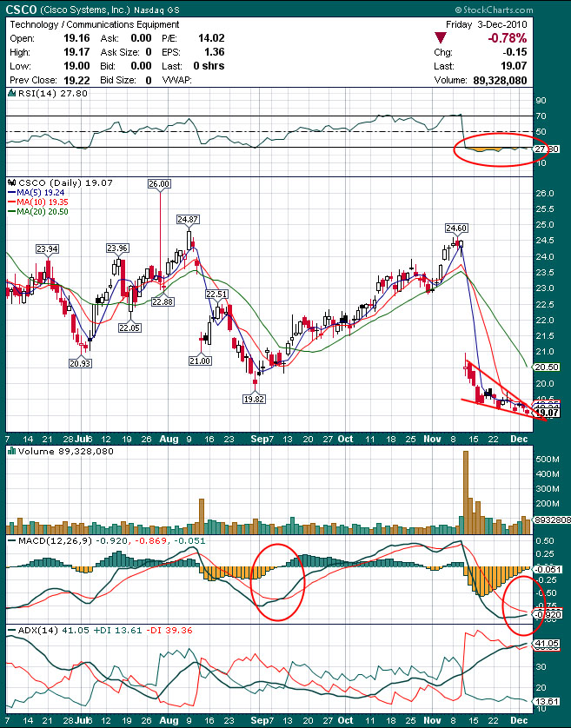Click the High value 19.17
This screenshot has width=571, height=728.
point(76,52)
